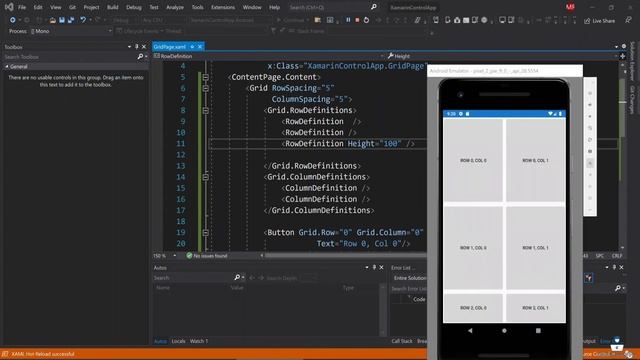640x360 pixels.
Task: Close the GridPage.xaml tab
Action: (x=200, y=47)
